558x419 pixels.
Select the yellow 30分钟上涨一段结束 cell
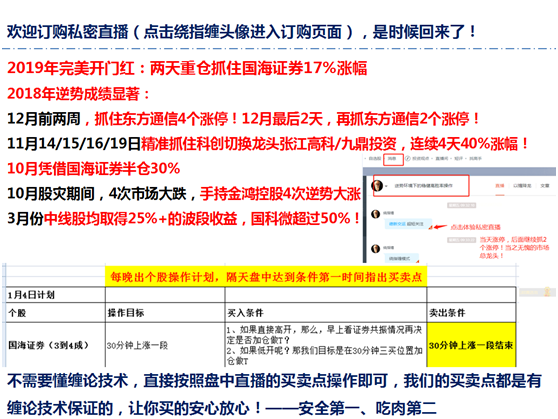[x=471, y=345]
